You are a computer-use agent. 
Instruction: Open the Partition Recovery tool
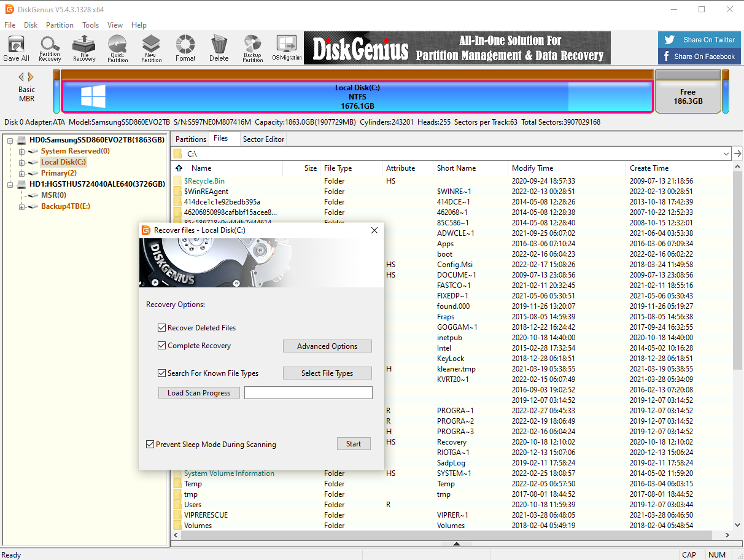click(x=50, y=48)
